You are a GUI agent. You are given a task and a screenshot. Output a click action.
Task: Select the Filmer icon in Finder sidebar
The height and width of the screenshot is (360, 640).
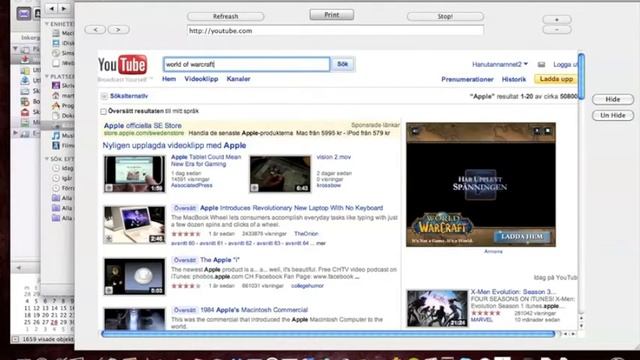[56, 145]
